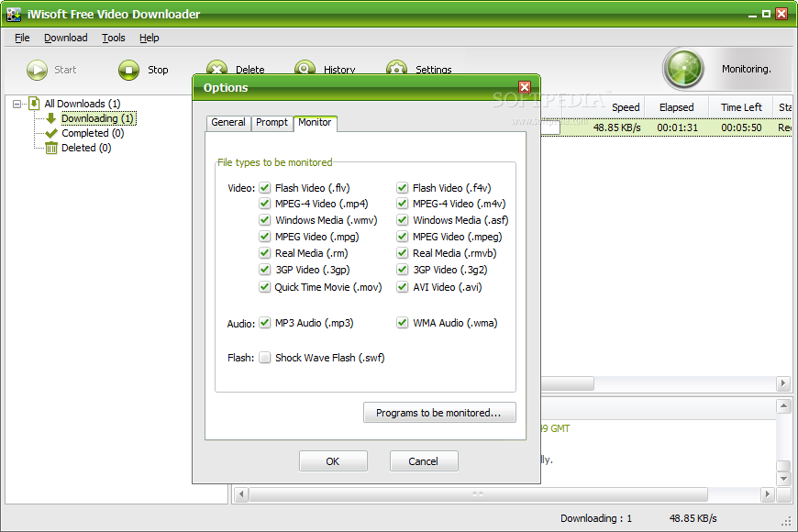Toggle Windows Media (.wmv) checkbox
The image size is (798, 532).
(x=265, y=220)
